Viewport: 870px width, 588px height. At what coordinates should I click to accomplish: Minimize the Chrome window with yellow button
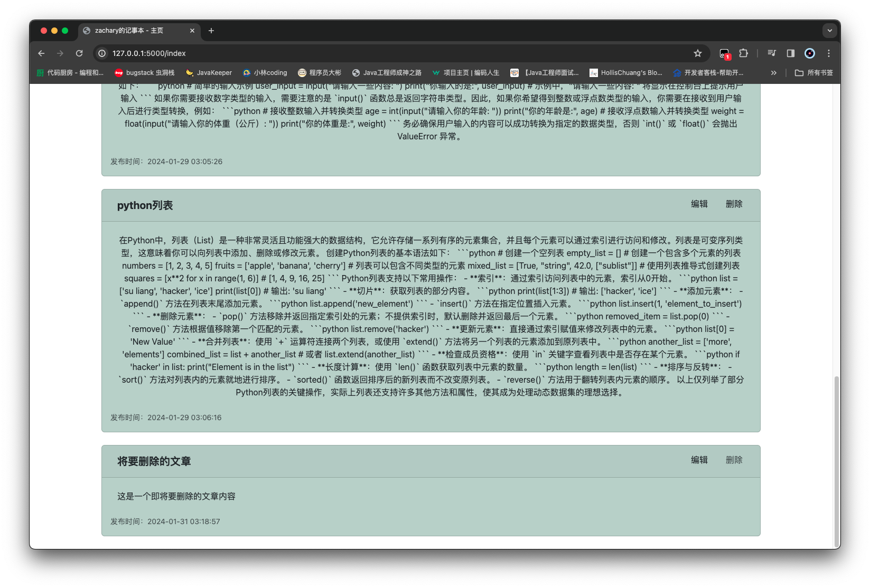pos(54,31)
